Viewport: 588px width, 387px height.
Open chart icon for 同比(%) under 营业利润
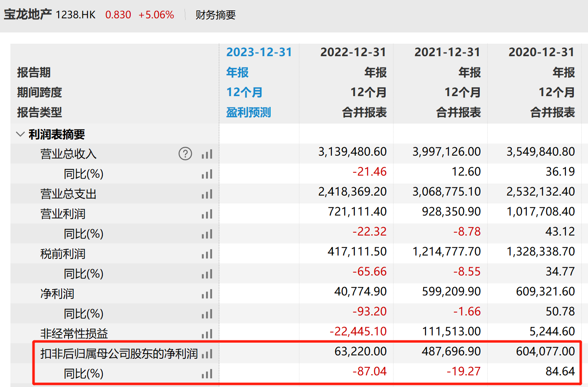coord(207,234)
